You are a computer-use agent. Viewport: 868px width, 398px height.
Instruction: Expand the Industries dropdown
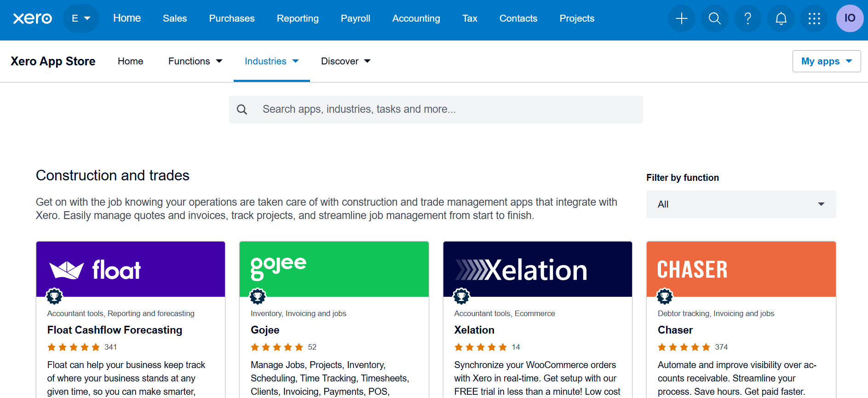click(x=271, y=61)
